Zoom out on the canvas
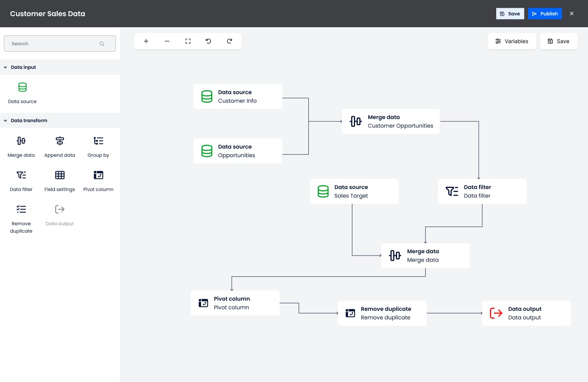Image resolution: width=588 pixels, height=382 pixels. [167, 41]
